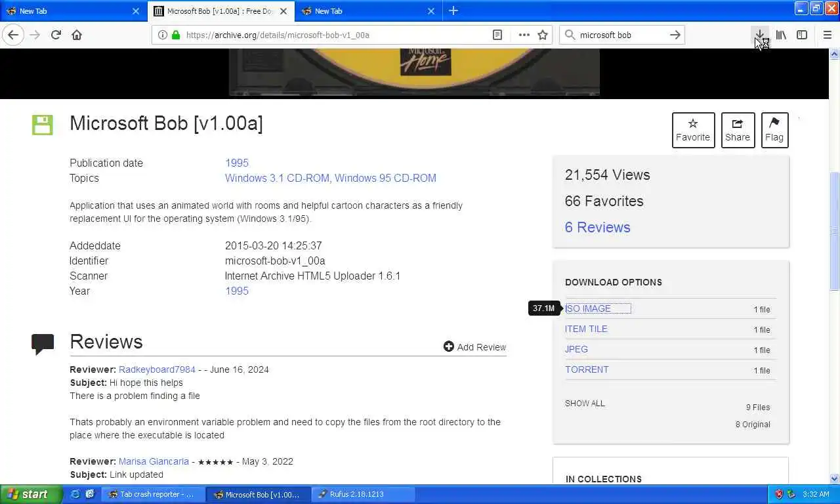Screen dimensions: 840x504
Task: Open a new tab with the plus button
Action: 453,10
